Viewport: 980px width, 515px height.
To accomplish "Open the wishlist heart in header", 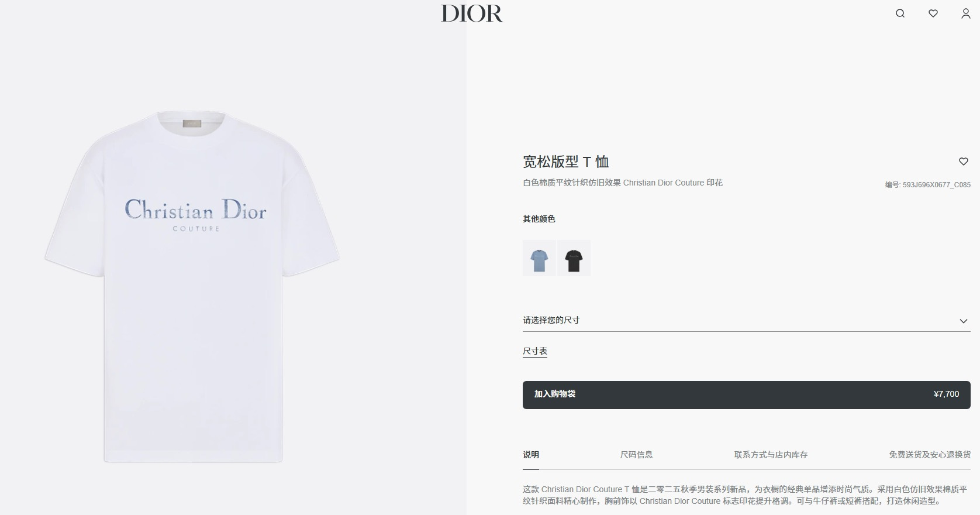I will pos(933,13).
